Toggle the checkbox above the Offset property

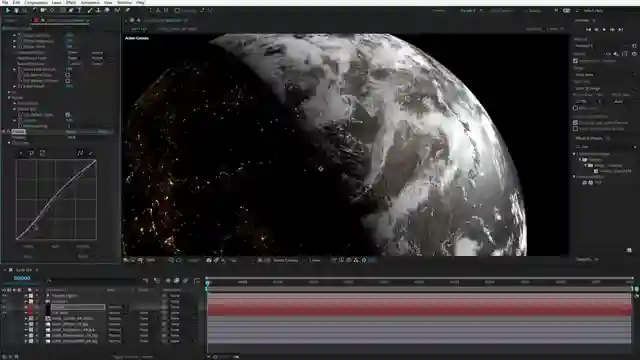(x=68, y=115)
